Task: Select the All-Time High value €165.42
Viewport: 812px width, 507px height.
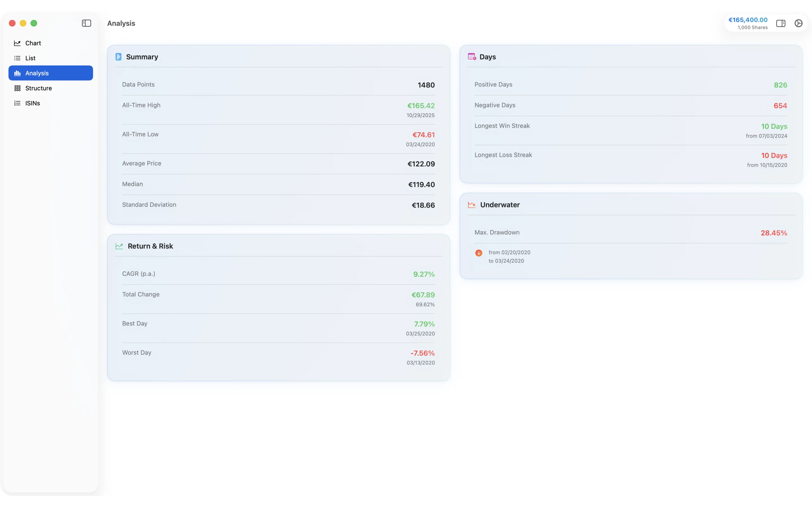Action: [421, 106]
